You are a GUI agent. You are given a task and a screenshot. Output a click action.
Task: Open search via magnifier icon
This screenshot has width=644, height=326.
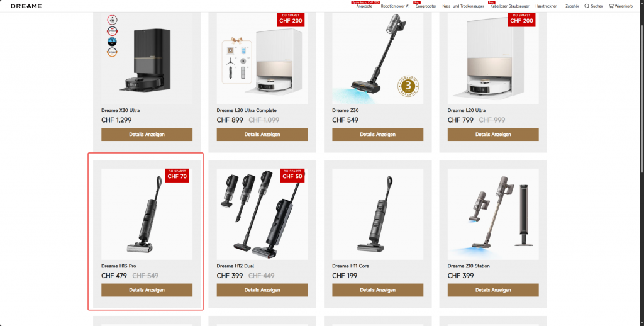click(x=587, y=6)
